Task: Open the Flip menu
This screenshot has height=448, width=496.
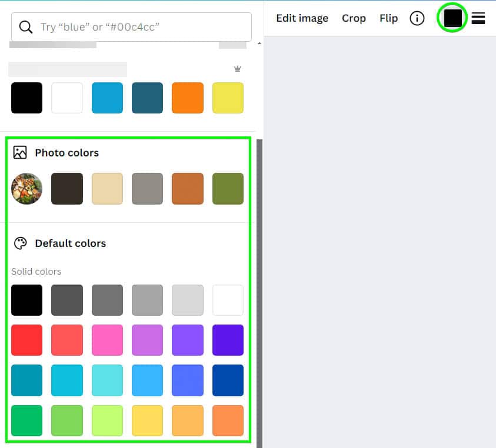Action: click(388, 18)
